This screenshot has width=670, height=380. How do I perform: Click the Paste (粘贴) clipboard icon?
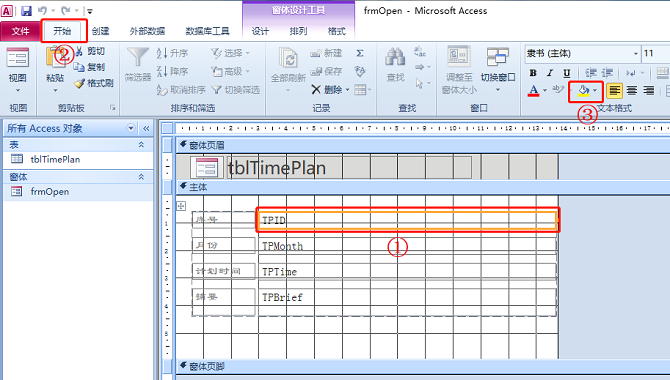click(55, 58)
